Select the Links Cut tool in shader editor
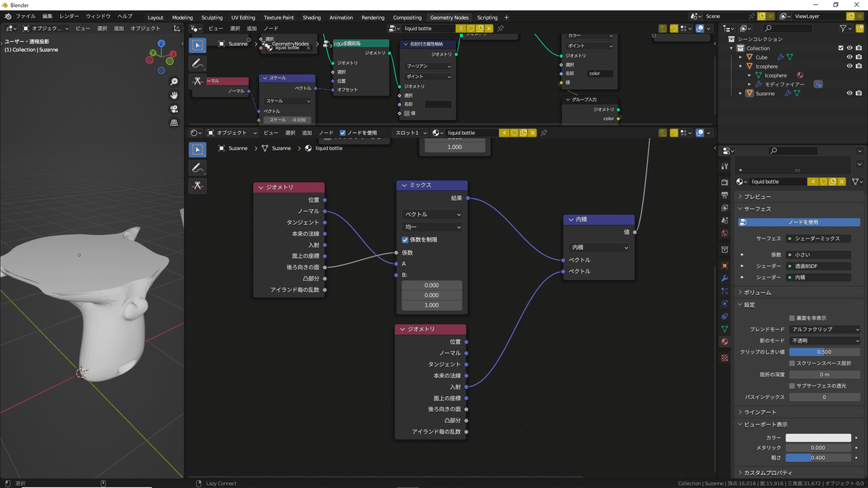The width and height of the screenshot is (868, 488). click(197, 186)
